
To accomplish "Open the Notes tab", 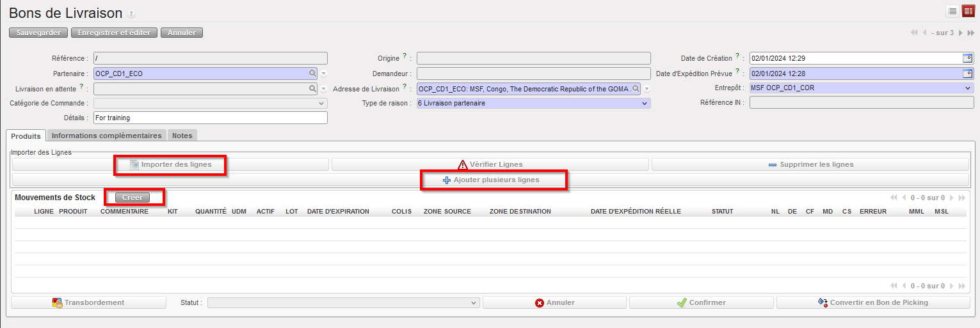I will [x=182, y=136].
